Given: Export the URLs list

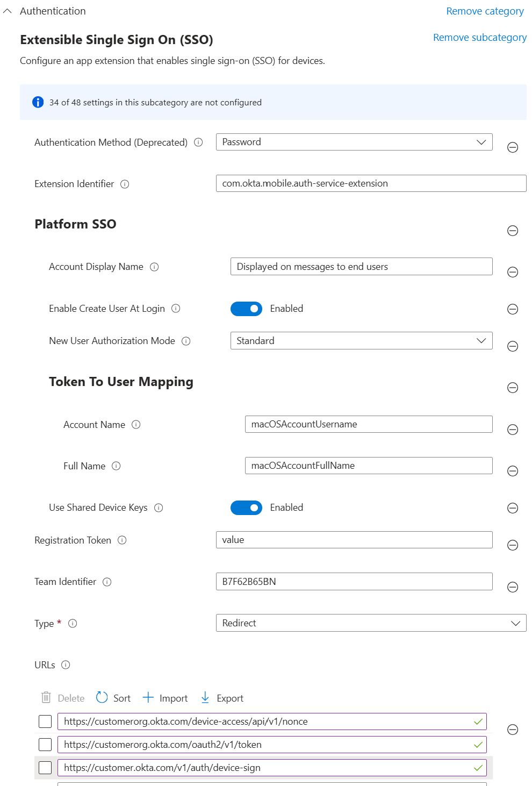Looking at the screenshot, I should click(x=222, y=698).
